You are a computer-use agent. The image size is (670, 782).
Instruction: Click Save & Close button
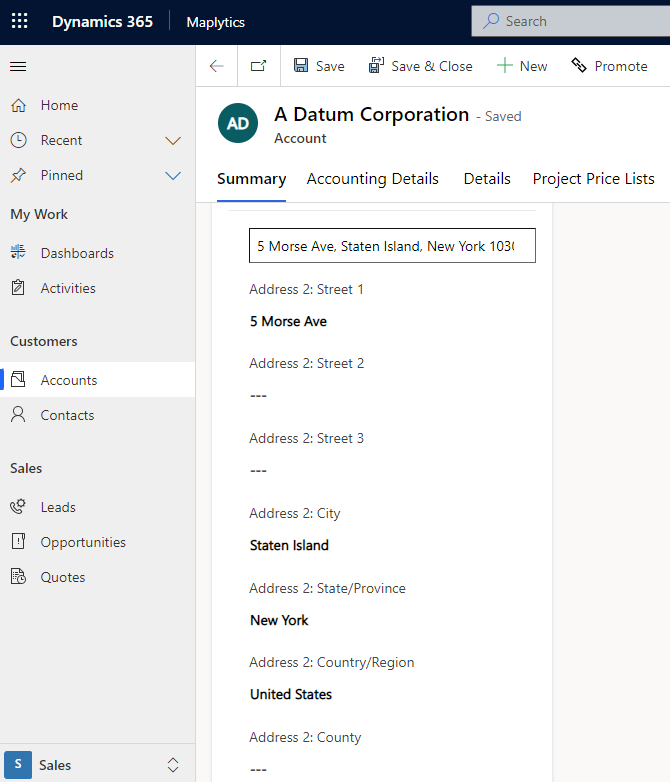click(421, 66)
